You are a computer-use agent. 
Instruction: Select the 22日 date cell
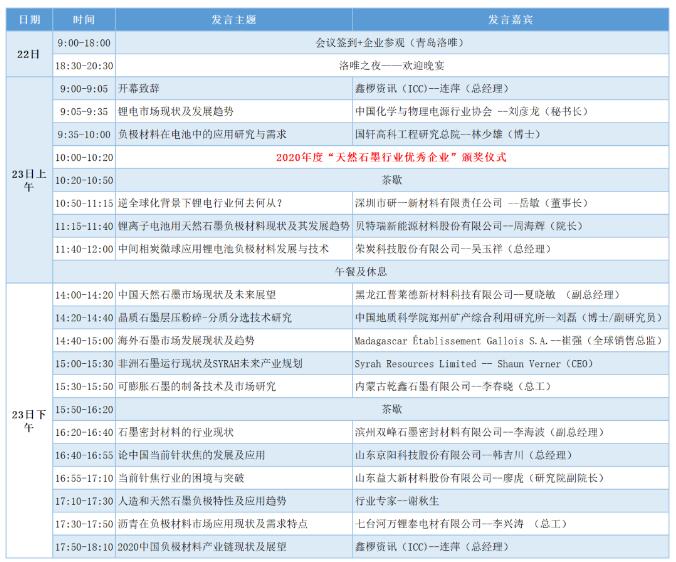click(29, 54)
